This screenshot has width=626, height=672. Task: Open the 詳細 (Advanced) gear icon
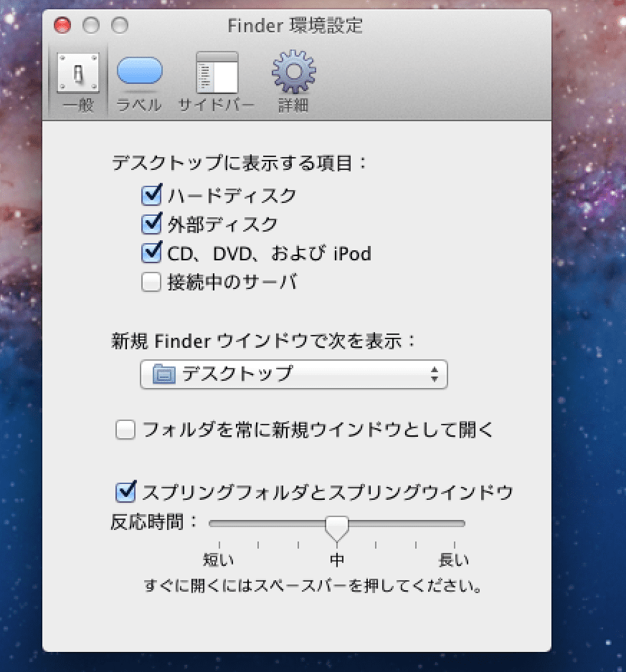tap(294, 72)
